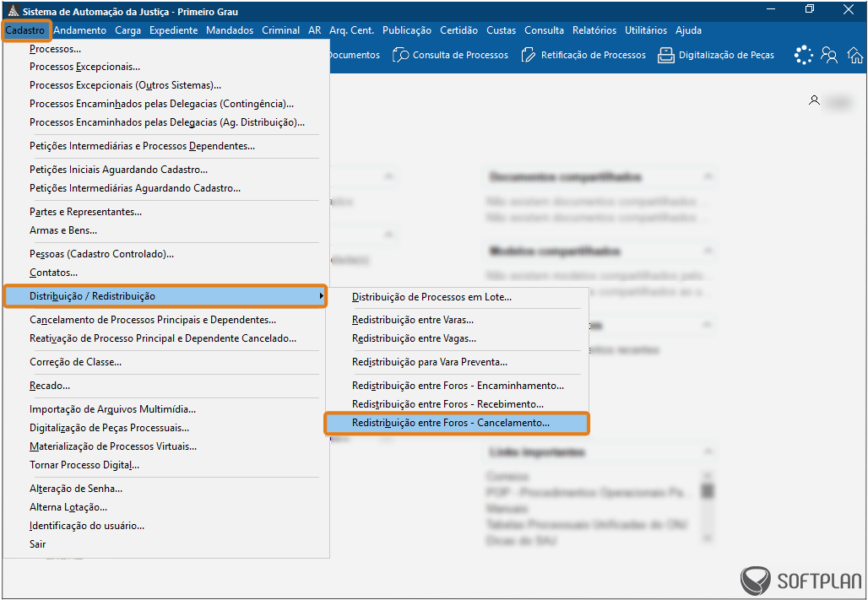Open the Relatórios menu
This screenshot has height=600, width=868.
click(x=594, y=30)
